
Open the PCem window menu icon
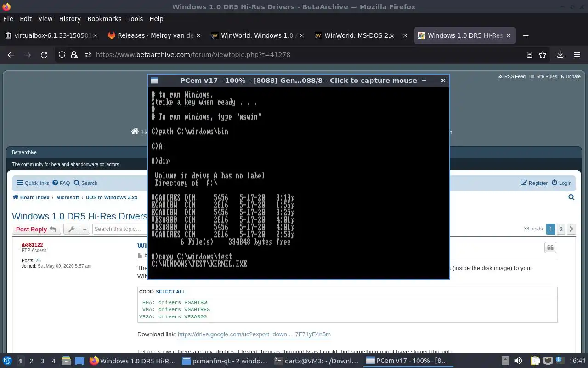[154, 80]
